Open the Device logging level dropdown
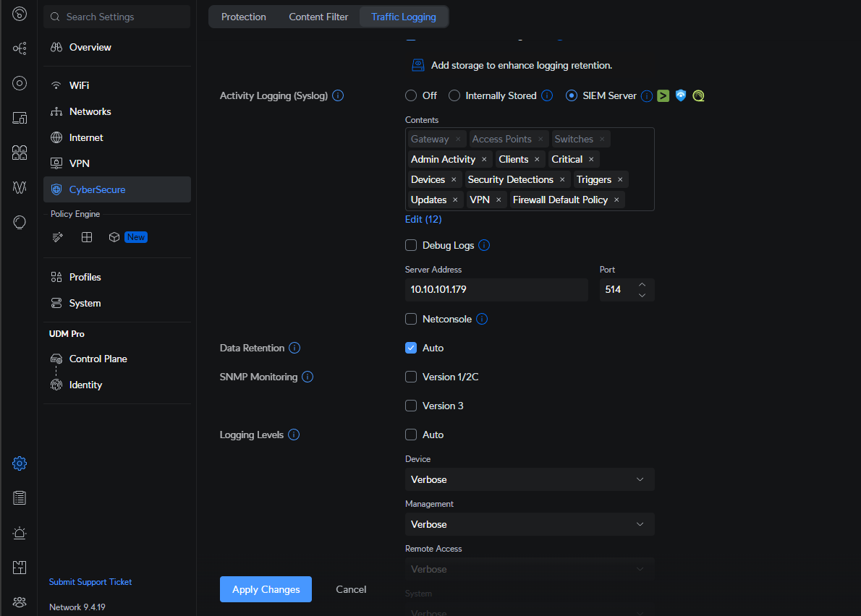The height and width of the screenshot is (616, 861). click(x=530, y=479)
